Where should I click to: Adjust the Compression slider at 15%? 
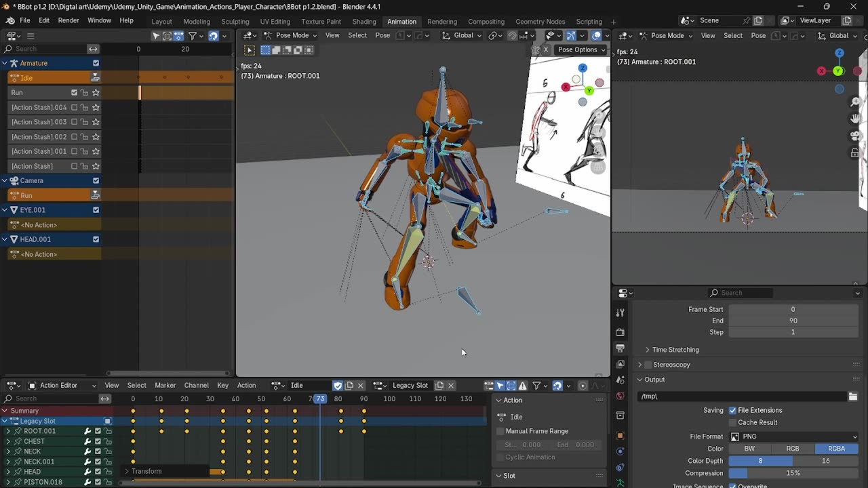point(793,473)
